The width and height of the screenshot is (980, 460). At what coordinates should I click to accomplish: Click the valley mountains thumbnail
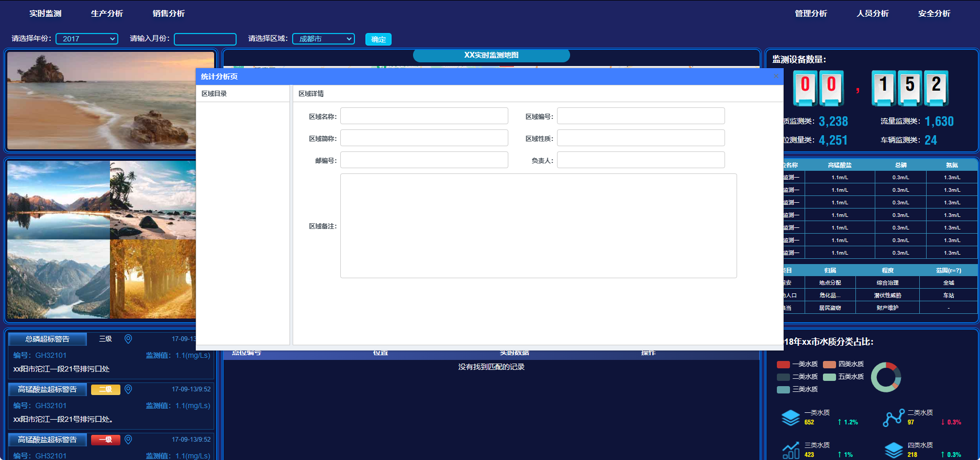click(59, 279)
